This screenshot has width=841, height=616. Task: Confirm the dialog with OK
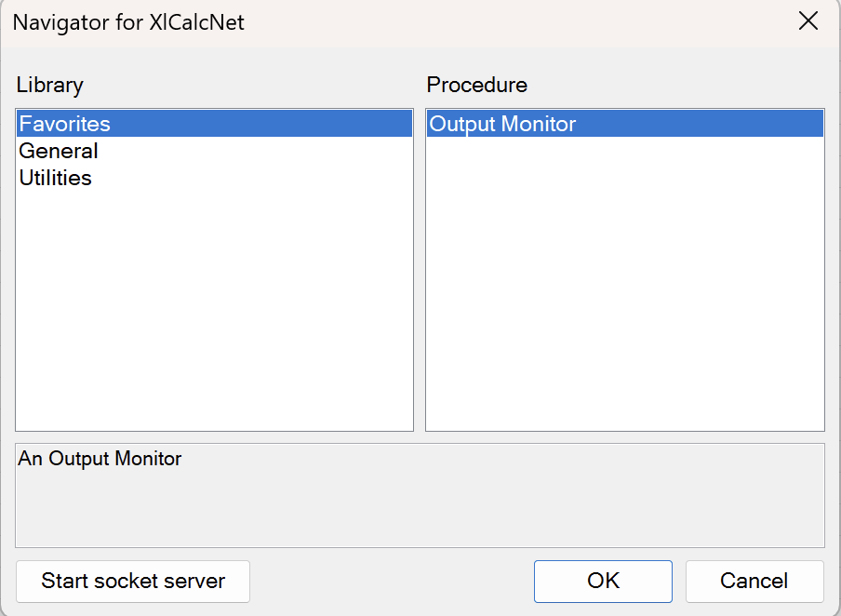coord(603,582)
